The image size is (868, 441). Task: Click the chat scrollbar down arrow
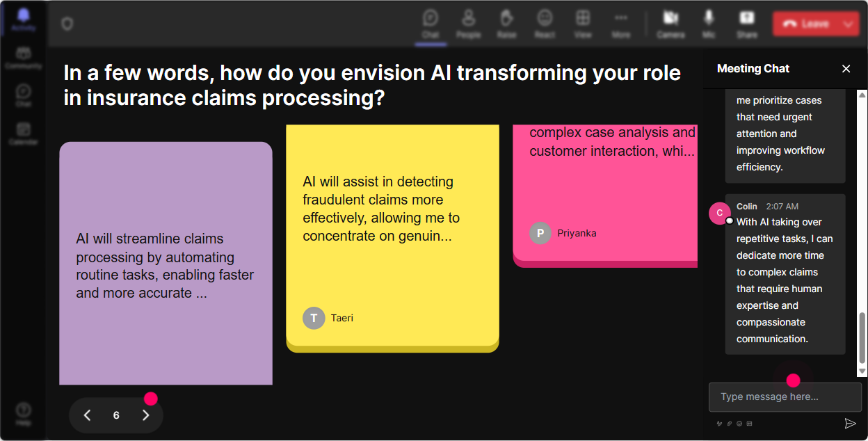[862, 372]
